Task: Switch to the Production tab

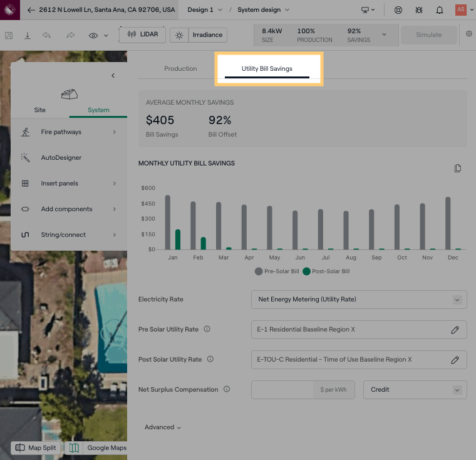Action: (x=180, y=69)
